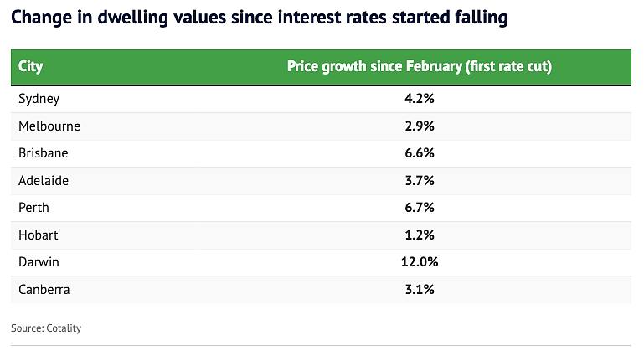
Task: Click Sydney's 4.2% growth value
Action: [420, 99]
